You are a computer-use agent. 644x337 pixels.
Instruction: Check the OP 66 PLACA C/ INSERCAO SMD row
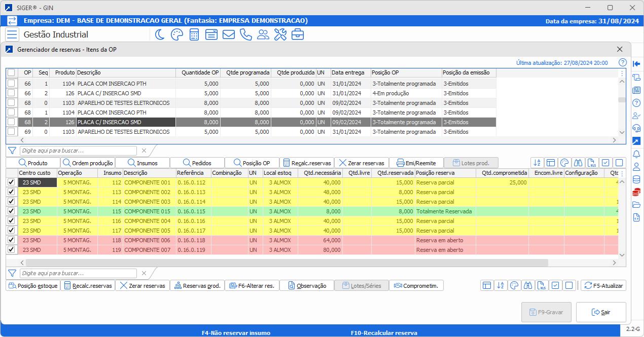11,93
